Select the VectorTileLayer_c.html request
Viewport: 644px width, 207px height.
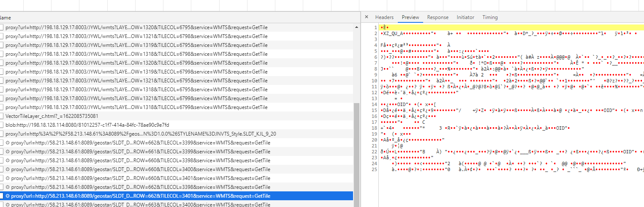[x=52, y=116]
